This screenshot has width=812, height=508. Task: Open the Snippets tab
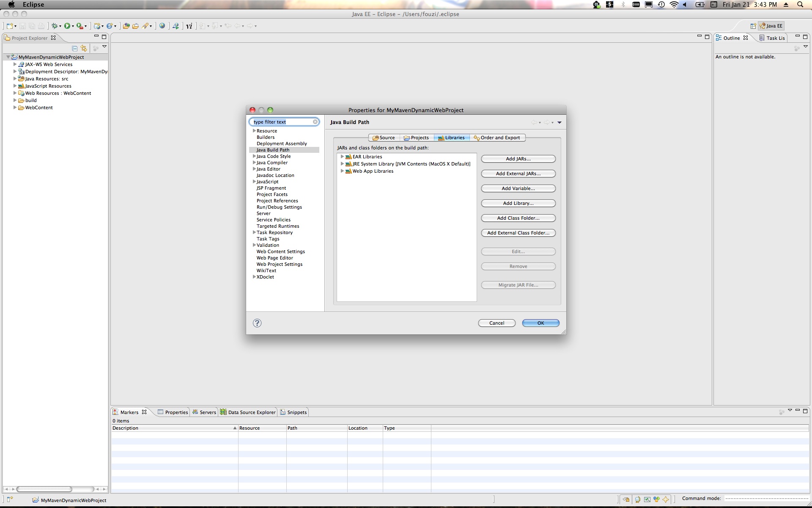(294, 412)
